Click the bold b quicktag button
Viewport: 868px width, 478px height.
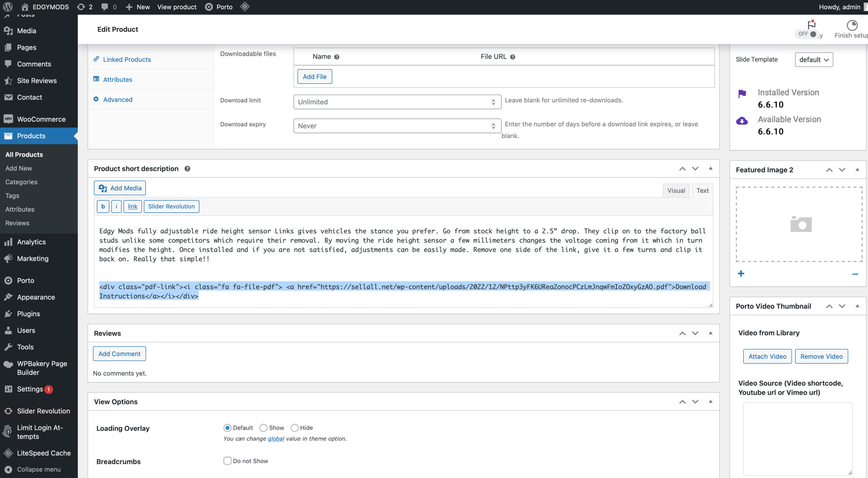(x=103, y=206)
